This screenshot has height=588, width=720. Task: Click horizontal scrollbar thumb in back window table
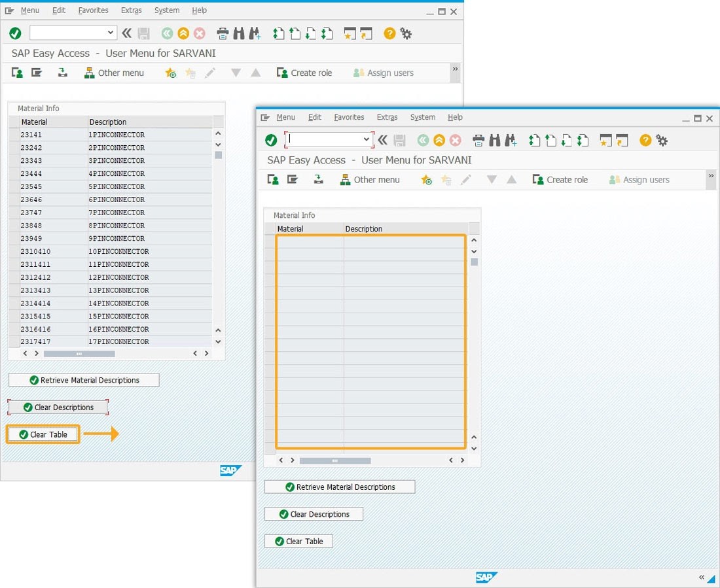point(79,354)
